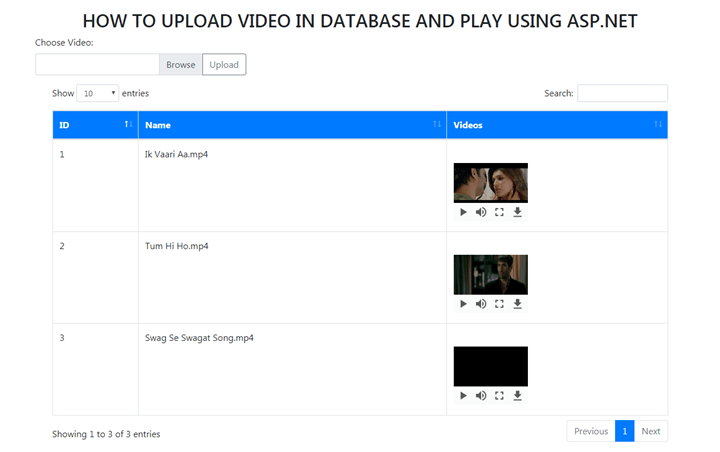Go to the Previous page
The width and height of the screenshot is (720, 452).
point(591,431)
